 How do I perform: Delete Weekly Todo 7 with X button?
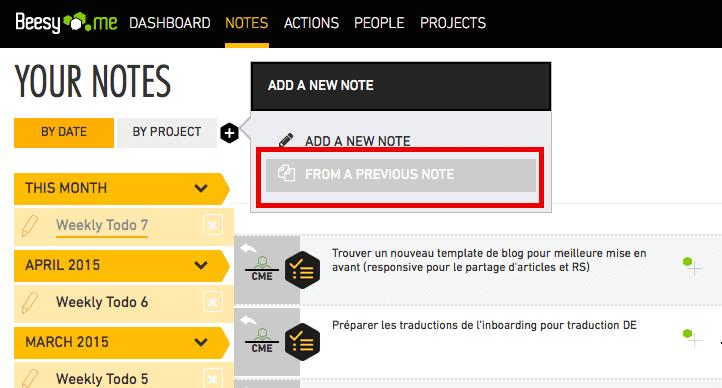point(213,225)
